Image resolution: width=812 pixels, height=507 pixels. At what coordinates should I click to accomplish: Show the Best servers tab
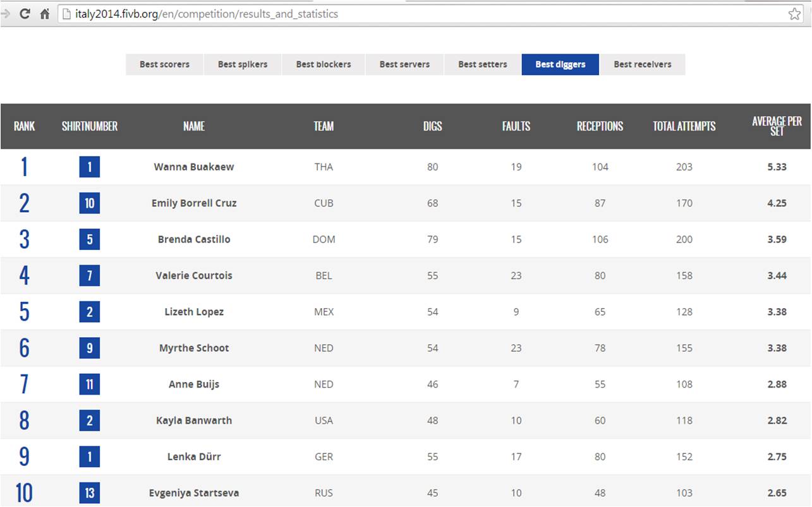point(404,64)
